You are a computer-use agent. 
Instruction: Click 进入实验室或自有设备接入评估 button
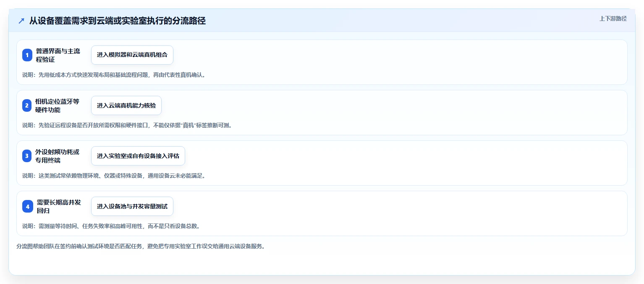pyautogui.click(x=138, y=156)
